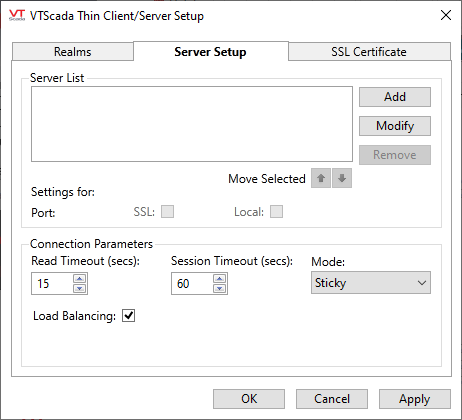462x420 pixels.
Task: Toggle the Load Balancing checkbox
Action: click(128, 315)
